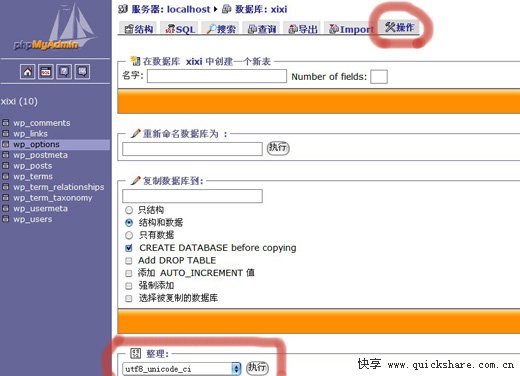Switch to the 查询 (Query) tab

[x=262, y=29]
